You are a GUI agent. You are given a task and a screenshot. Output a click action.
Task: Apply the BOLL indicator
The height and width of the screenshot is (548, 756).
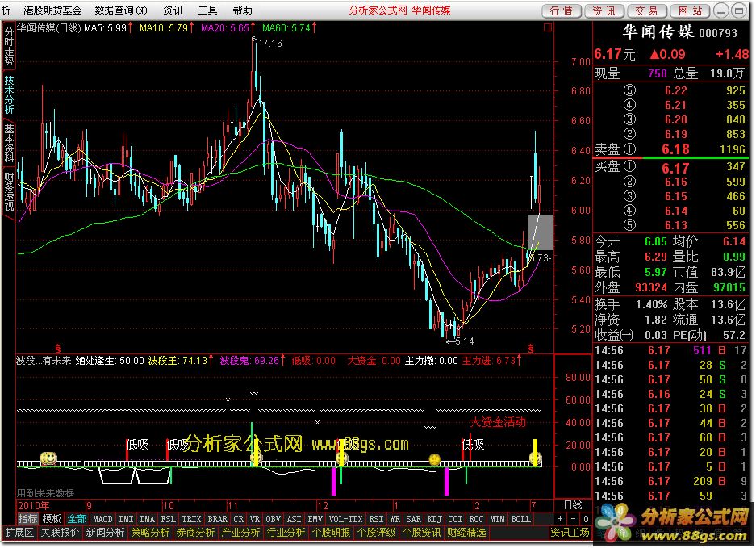coord(521,520)
